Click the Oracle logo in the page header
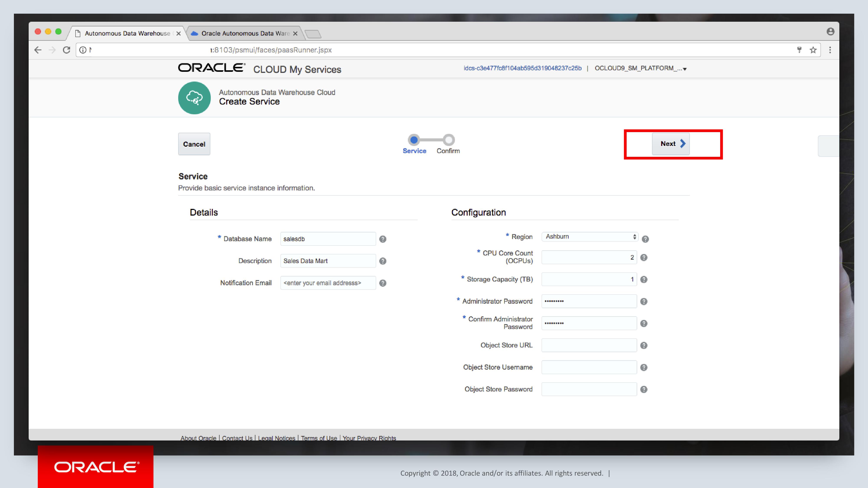The height and width of the screenshot is (488, 868). [x=211, y=68]
